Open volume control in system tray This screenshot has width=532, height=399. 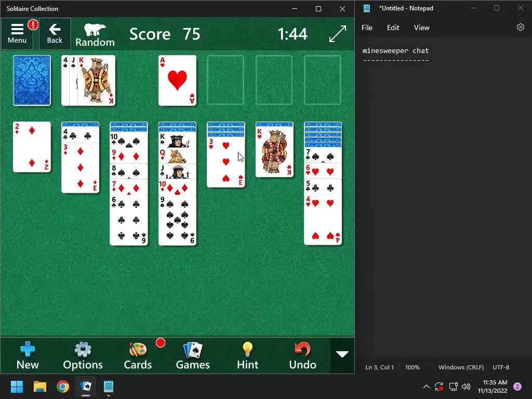466,387
